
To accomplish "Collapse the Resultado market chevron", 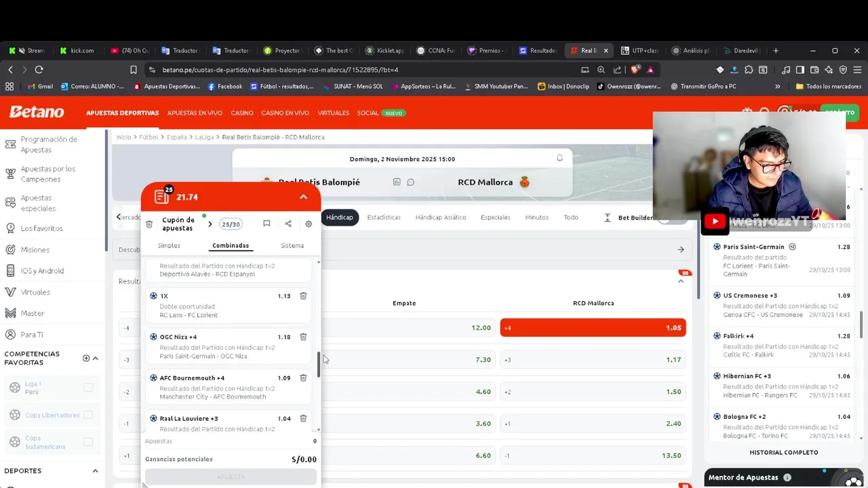I will pyautogui.click(x=681, y=281).
